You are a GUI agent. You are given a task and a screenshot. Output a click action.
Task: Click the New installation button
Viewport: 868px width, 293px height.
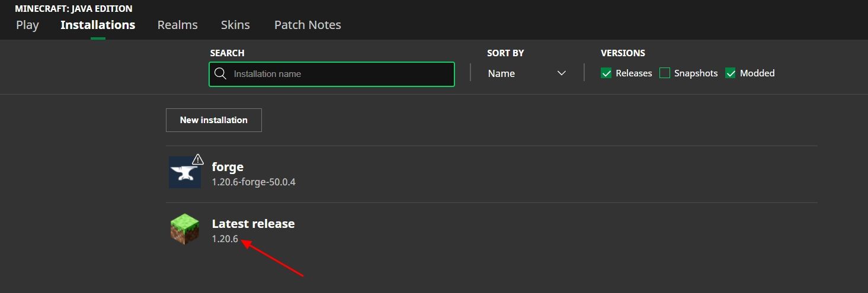click(213, 120)
